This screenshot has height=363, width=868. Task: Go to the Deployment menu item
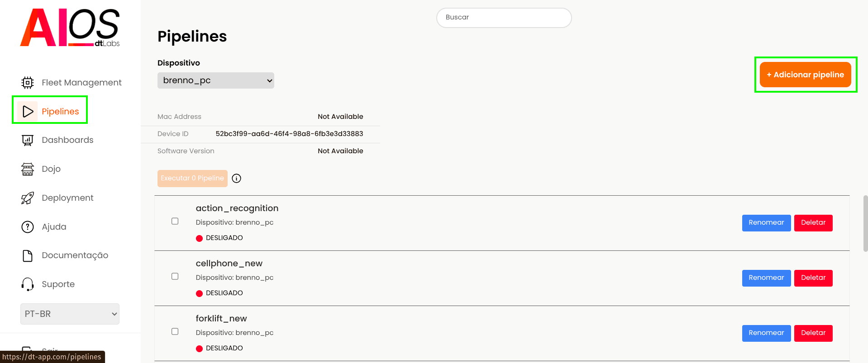point(67,198)
